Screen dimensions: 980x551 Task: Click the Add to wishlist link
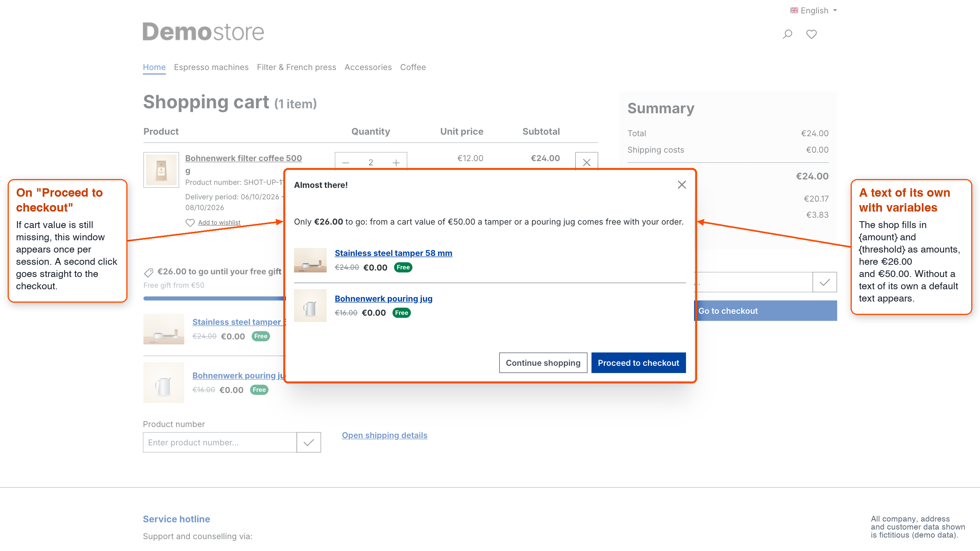click(x=219, y=222)
